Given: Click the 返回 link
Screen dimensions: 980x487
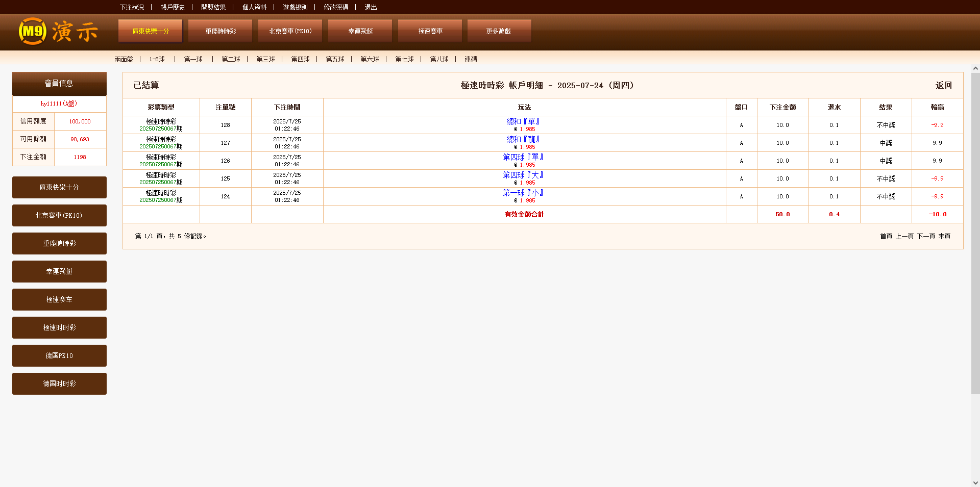Looking at the screenshot, I should (x=943, y=85).
